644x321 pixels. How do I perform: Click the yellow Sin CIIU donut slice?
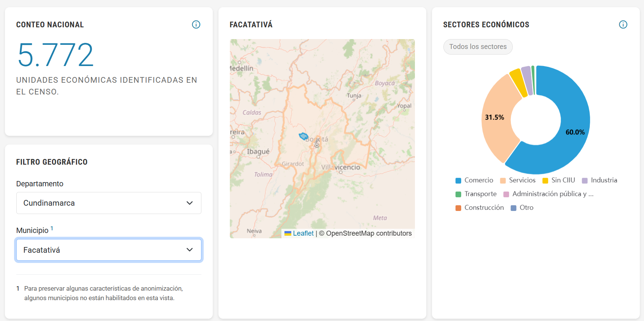pos(518,82)
